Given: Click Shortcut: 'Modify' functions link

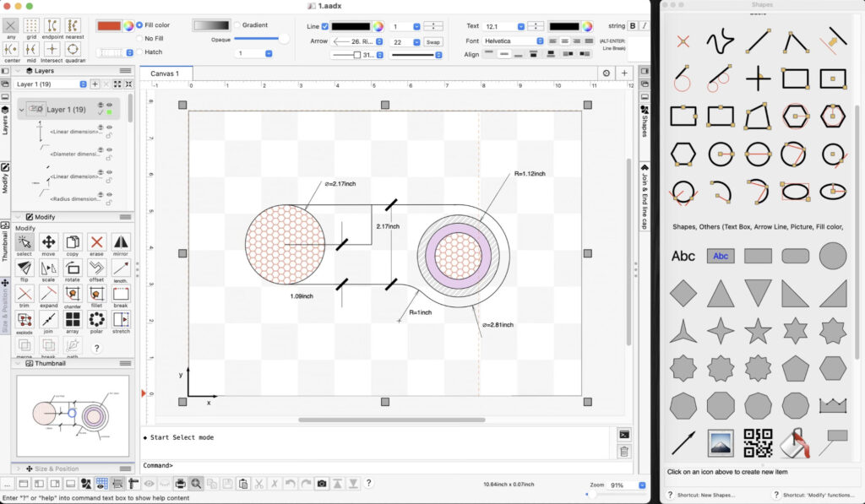Looking at the screenshot, I should coord(818,495).
